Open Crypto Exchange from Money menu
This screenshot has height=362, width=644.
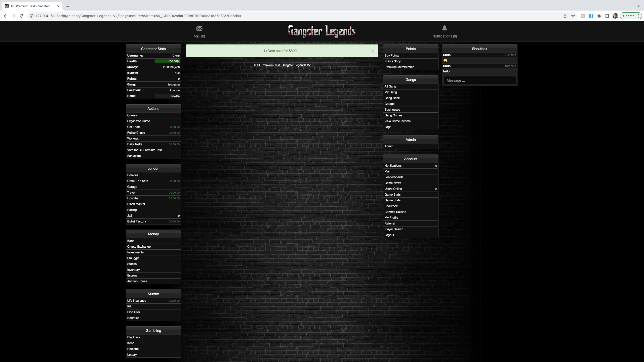click(x=139, y=247)
